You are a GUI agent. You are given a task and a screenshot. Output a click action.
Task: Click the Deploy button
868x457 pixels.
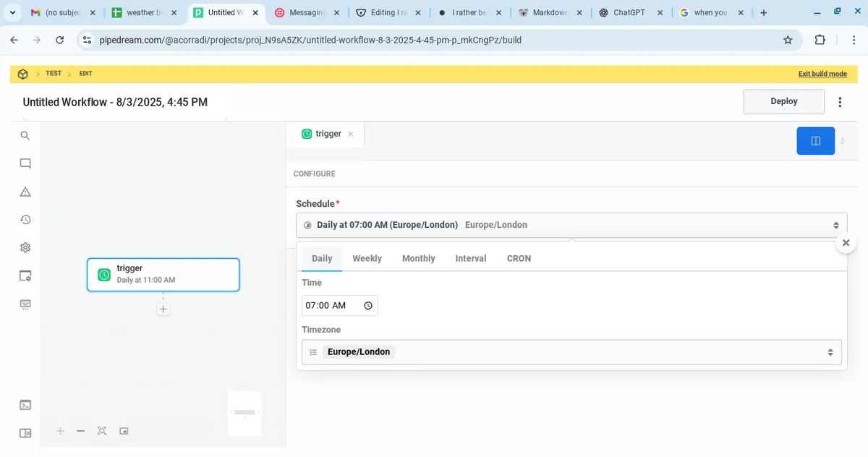pyautogui.click(x=783, y=102)
